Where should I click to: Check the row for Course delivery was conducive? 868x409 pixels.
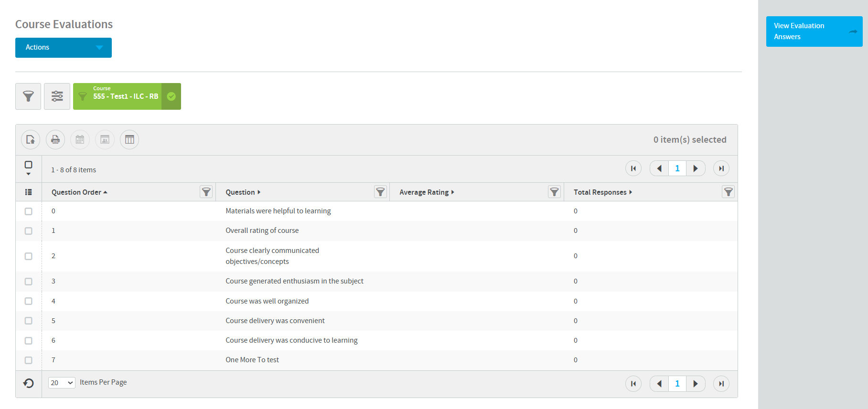29,341
